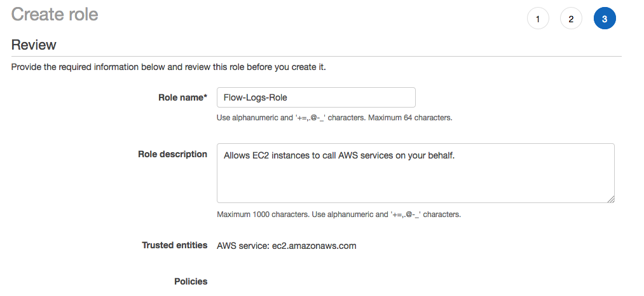
Task: Click the 'Review' section heading
Action: (x=34, y=45)
